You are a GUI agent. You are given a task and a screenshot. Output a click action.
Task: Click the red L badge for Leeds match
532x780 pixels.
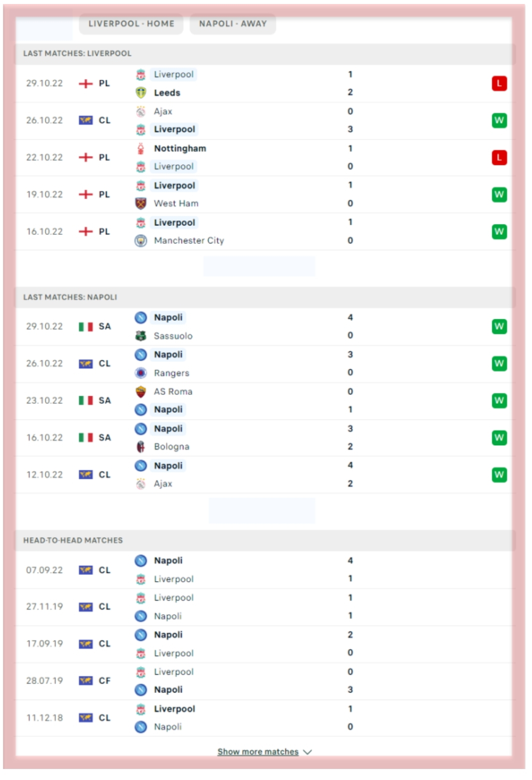click(499, 83)
